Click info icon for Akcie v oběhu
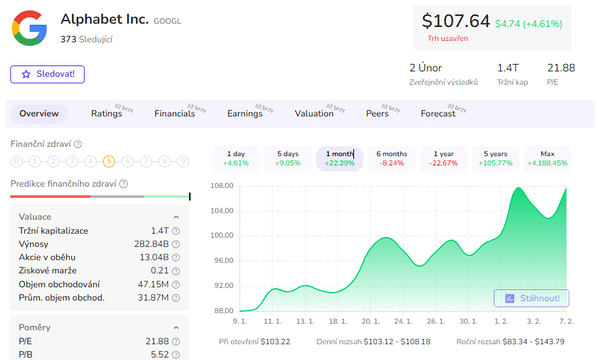This screenshot has width=600, height=360. [x=176, y=257]
